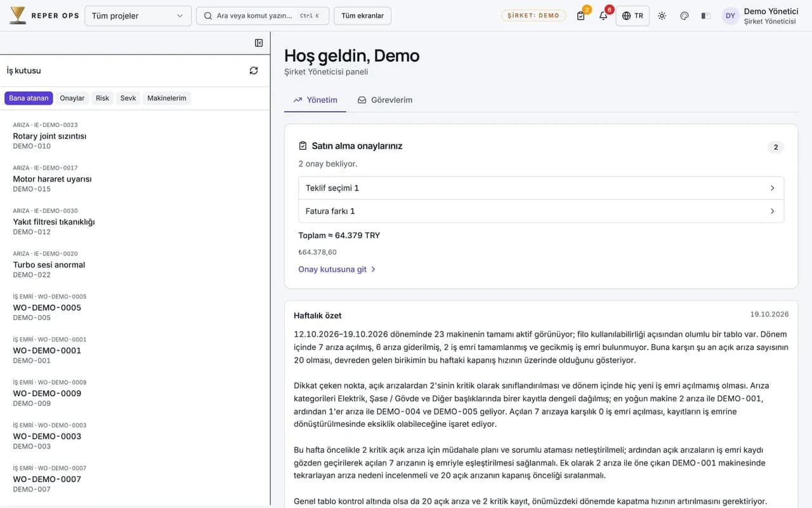Click the Toplam ≈ 64.379 TRY total

(x=339, y=236)
